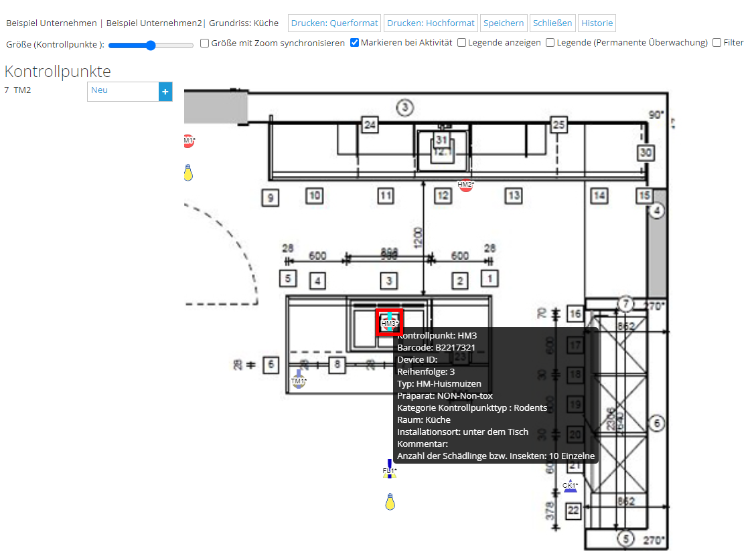
Task: Save the floor plan with Speichern
Action: (504, 23)
